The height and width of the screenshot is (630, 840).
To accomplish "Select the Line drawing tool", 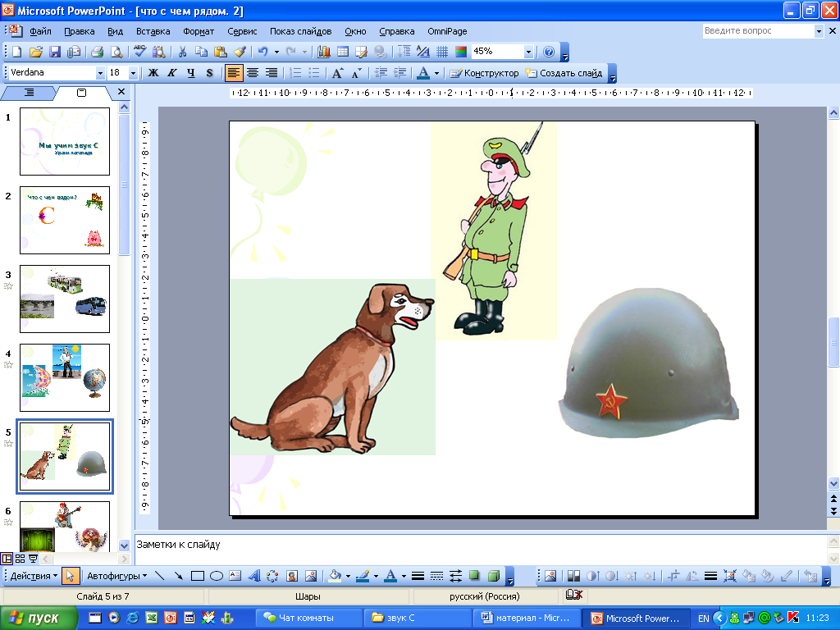I will click(x=160, y=576).
